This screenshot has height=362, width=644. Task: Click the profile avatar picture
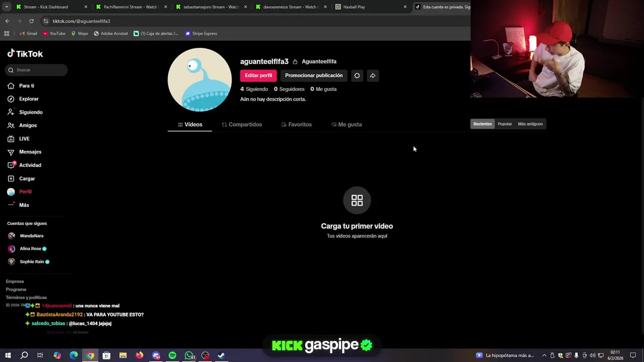click(x=200, y=79)
